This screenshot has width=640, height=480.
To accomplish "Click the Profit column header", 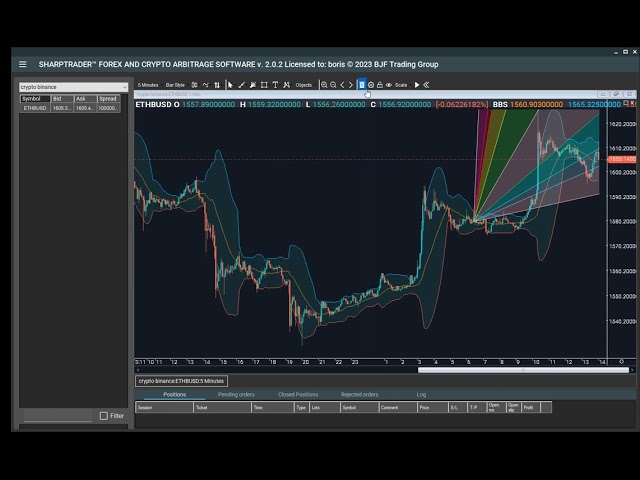I will [531, 407].
